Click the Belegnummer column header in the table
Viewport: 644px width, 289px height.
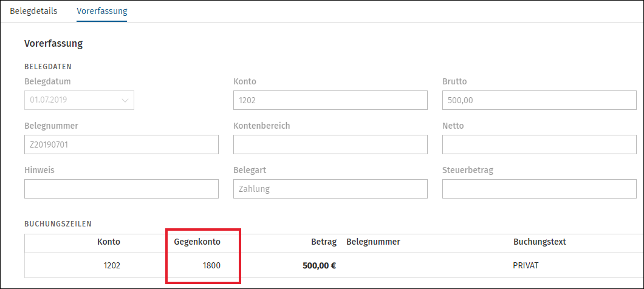tap(374, 242)
